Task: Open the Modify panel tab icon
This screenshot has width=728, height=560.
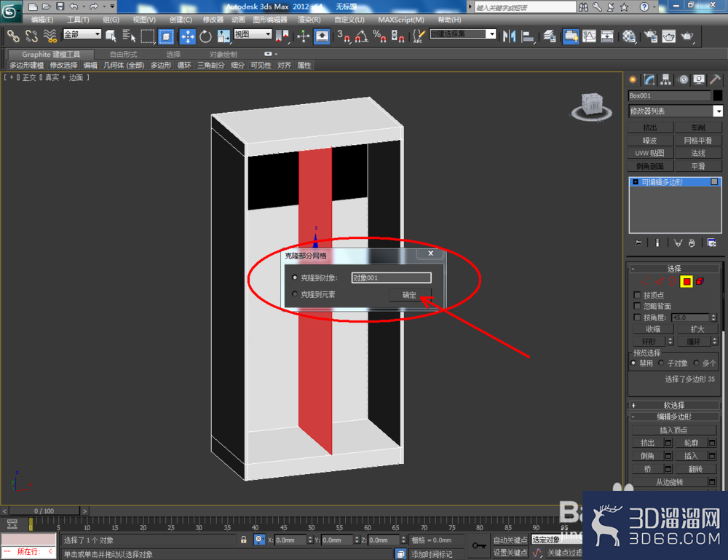Action: [649, 80]
